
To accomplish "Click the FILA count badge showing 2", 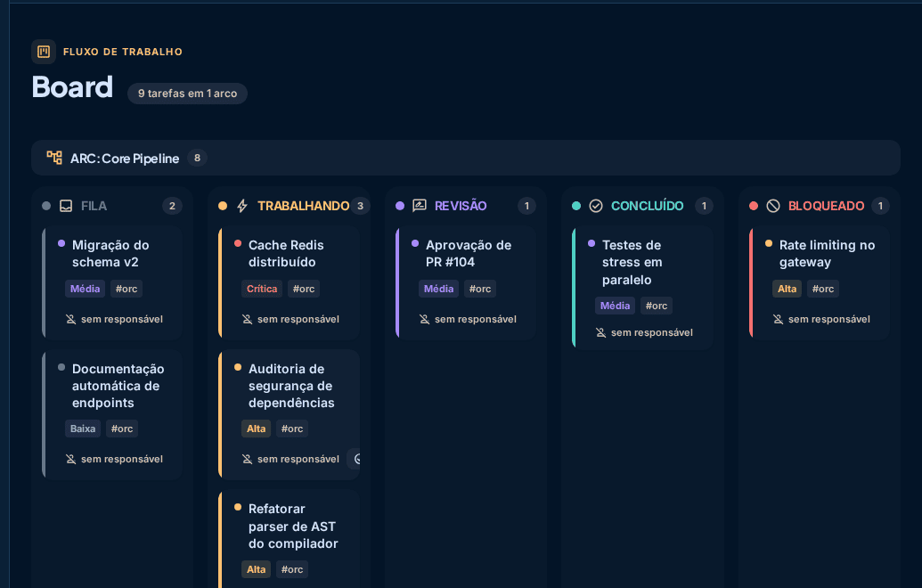I will (172, 206).
